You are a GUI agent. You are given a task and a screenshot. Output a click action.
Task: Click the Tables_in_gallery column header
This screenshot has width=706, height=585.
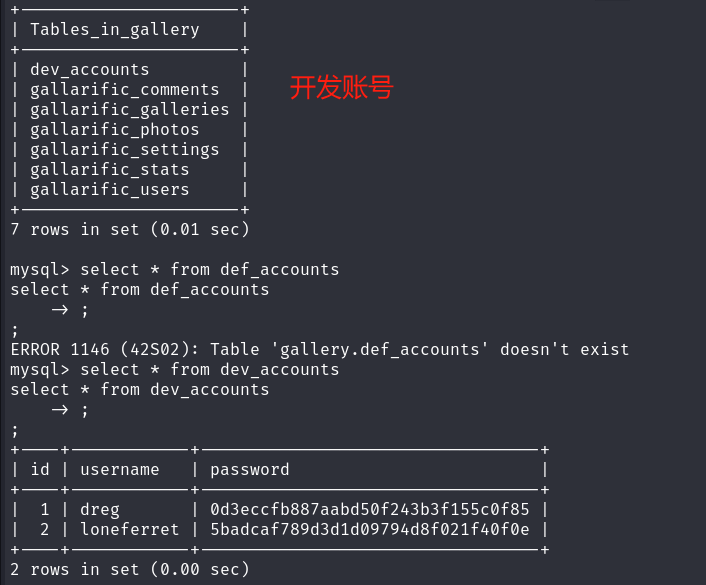click(x=115, y=30)
